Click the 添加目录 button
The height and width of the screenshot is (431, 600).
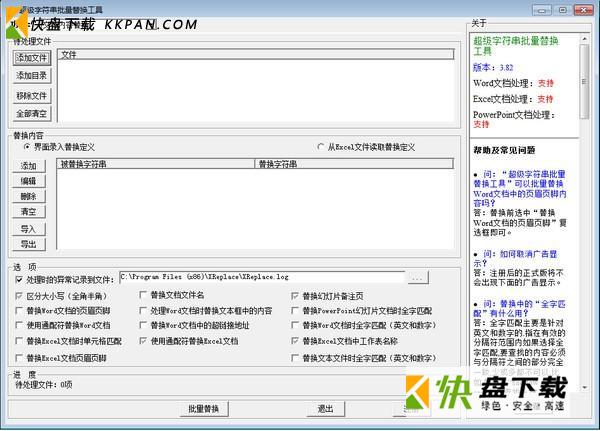[31, 76]
